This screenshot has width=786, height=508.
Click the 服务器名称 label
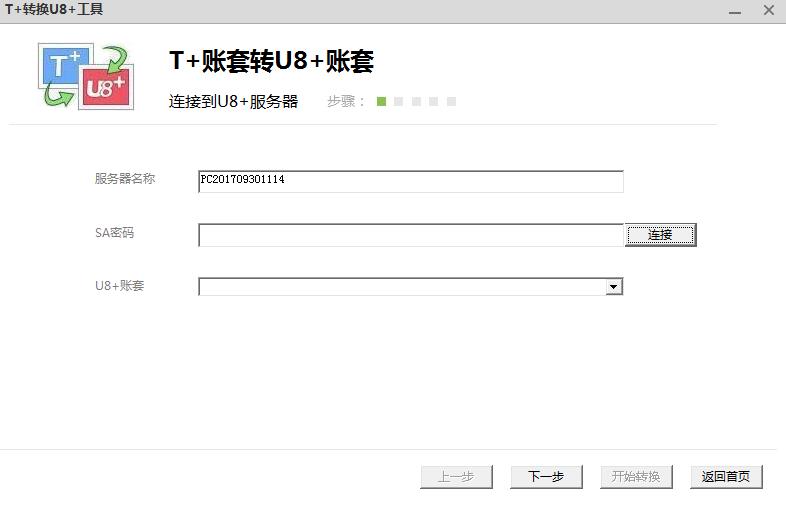tap(125, 179)
